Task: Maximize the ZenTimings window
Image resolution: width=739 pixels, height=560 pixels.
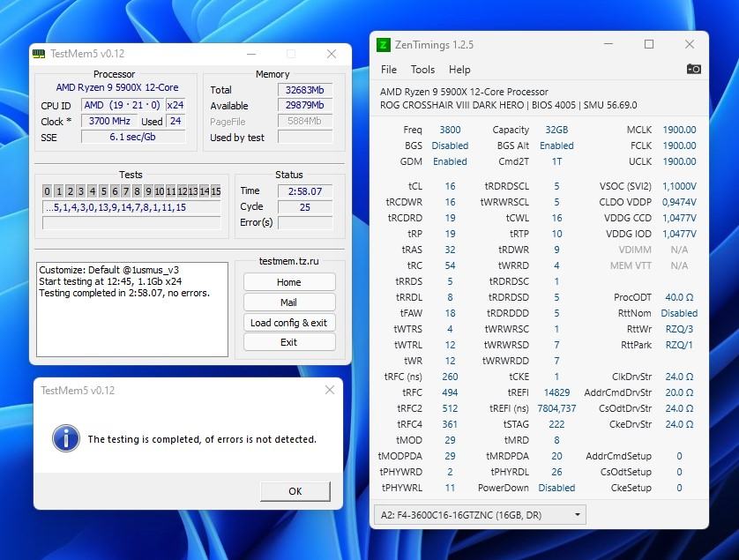Action: pos(649,44)
